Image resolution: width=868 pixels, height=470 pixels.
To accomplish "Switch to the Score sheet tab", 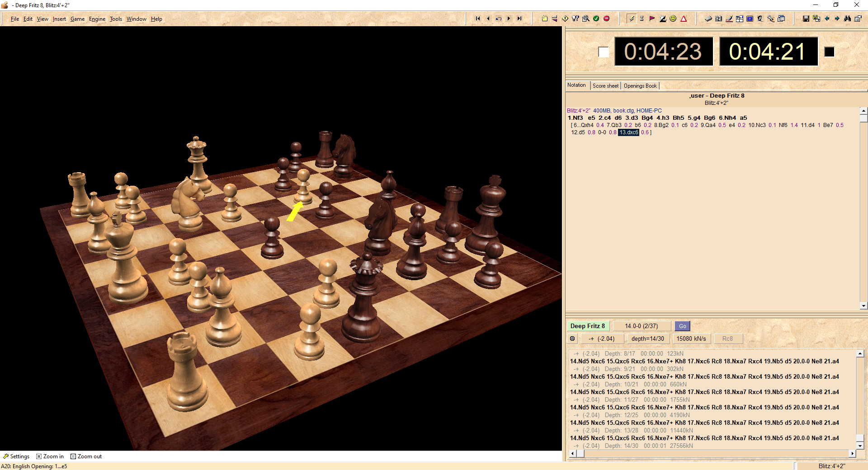I will click(605, 86).
